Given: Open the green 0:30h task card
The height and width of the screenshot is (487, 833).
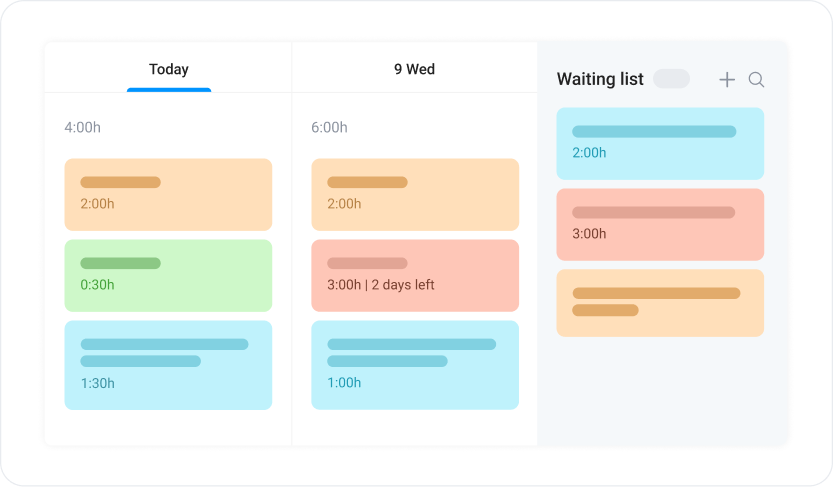Looking at the screenshot, I should 168,276.
